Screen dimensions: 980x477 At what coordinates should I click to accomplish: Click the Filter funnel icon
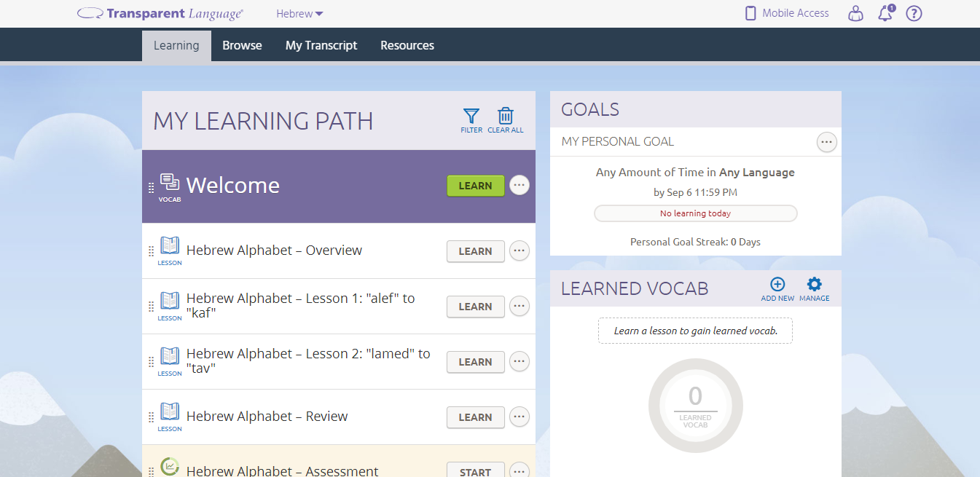pos(471,116)
